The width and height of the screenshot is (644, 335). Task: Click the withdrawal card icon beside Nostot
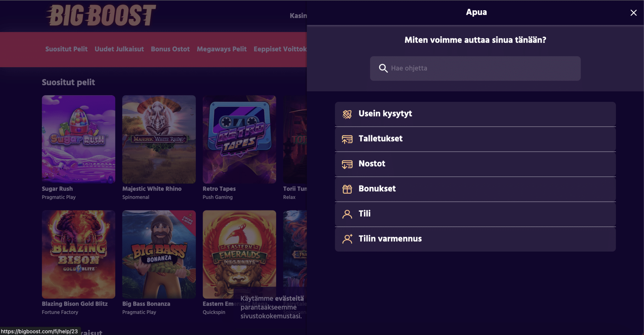347,164
